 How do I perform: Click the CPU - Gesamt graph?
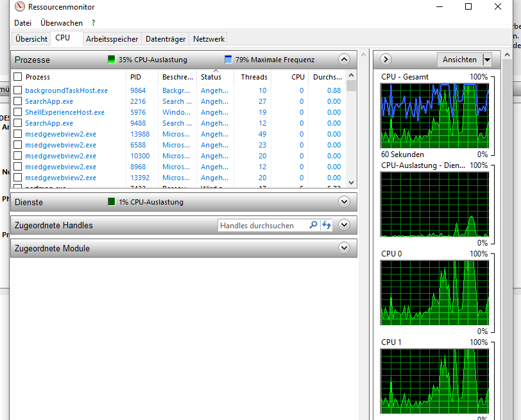pyautogui.click(x=434, y=116)
